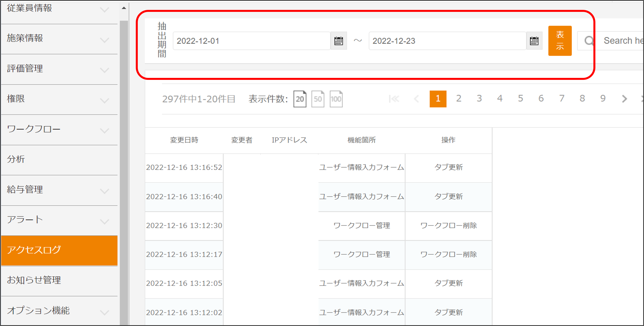The image size is (644, 326).
Task: Go to page 8
Action: (x=582, y=98)
